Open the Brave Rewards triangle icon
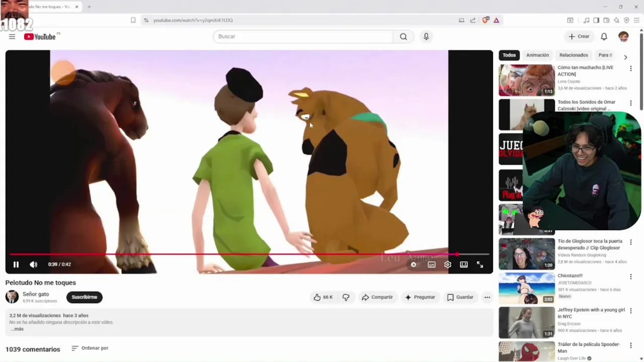Image resolution: width=644 pixels, height=362 pixels. click(496, 20)
